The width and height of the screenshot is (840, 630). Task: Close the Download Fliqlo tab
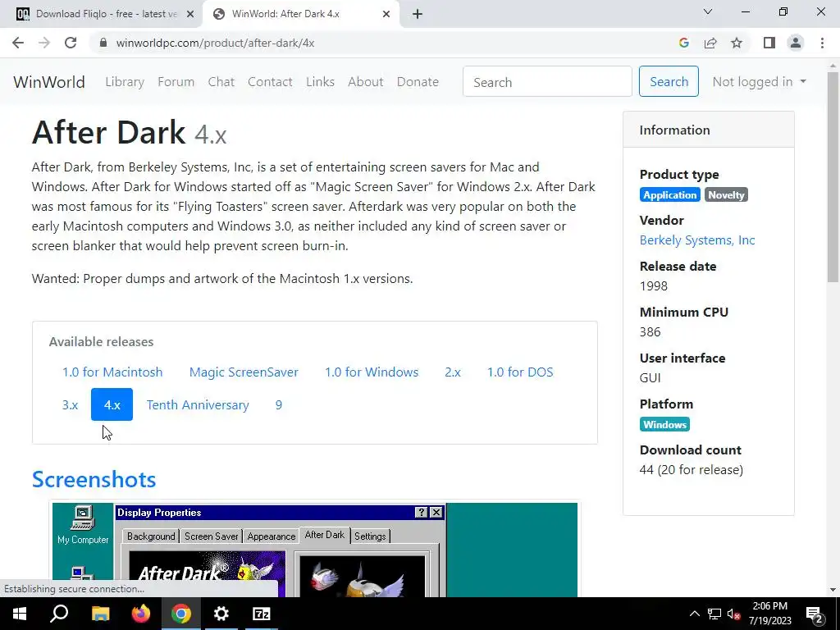[x=189, y=14]
